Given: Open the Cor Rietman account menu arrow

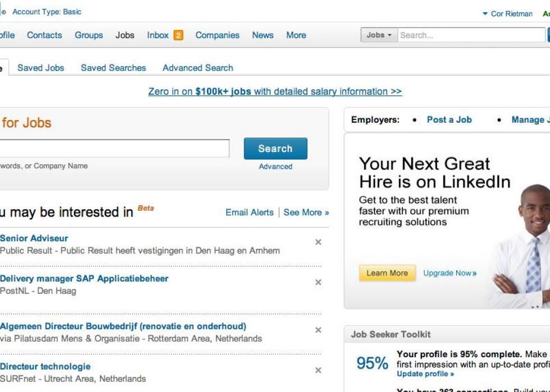Looking at the screenshot, I should [485, 13].
